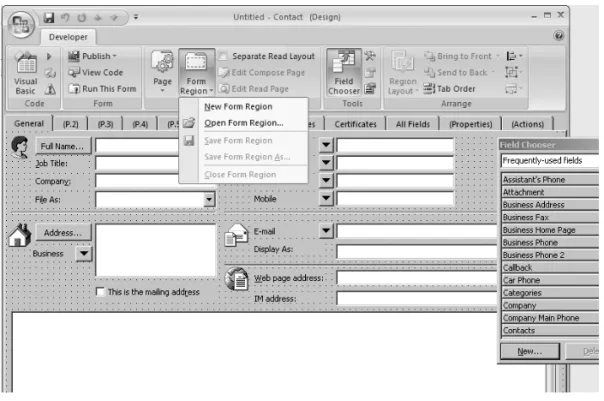Click the IM address input field

pyautogui.click(x=417, y=299)
